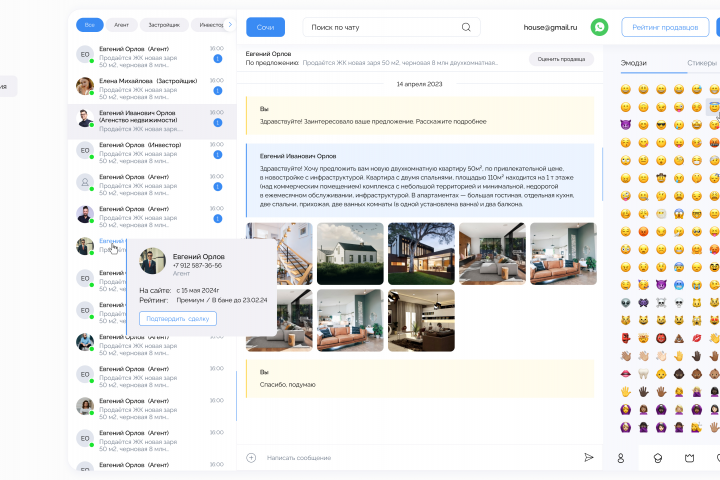Open the Елена Михайлова chat

pos(152,88)
